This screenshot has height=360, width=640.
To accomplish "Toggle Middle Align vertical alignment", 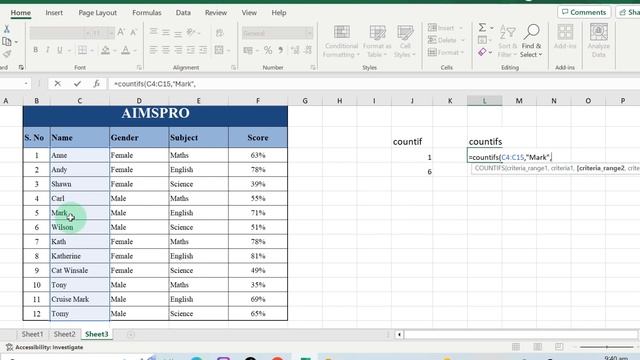I will 166,33.
